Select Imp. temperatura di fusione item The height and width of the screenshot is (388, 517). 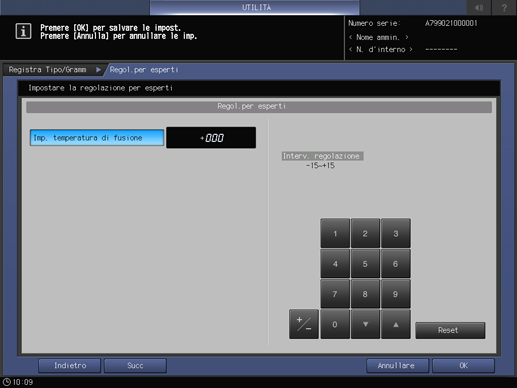coord(97,138)
